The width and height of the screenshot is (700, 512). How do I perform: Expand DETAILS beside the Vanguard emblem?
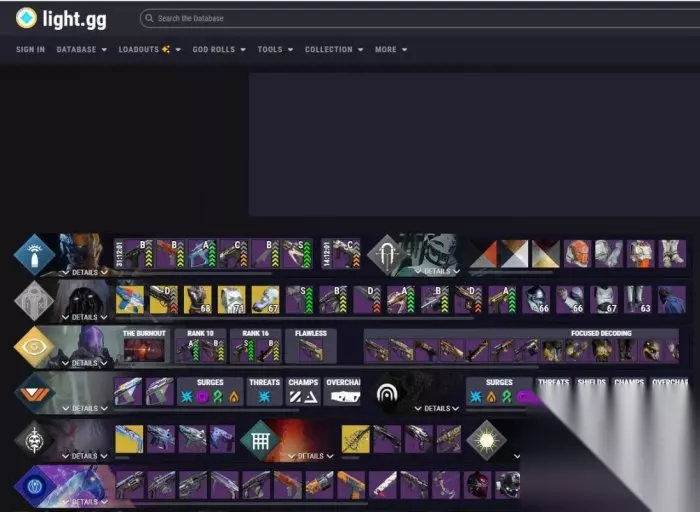click(85, 408)
